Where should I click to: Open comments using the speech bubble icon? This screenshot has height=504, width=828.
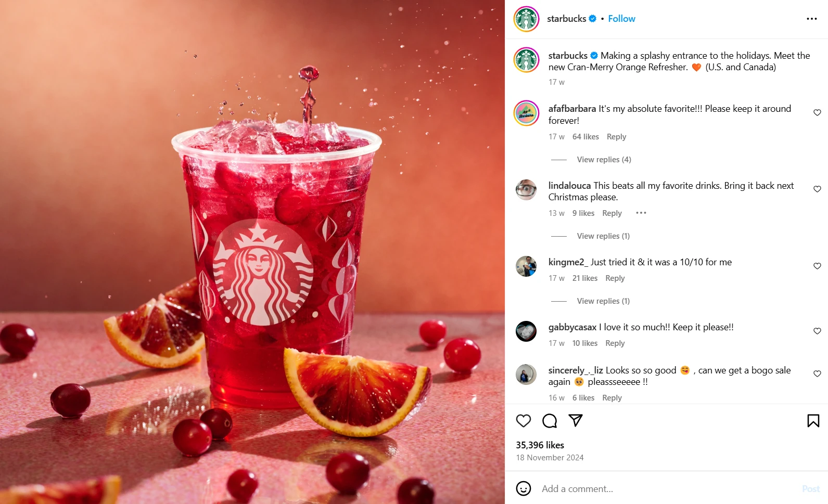[550, 421]
